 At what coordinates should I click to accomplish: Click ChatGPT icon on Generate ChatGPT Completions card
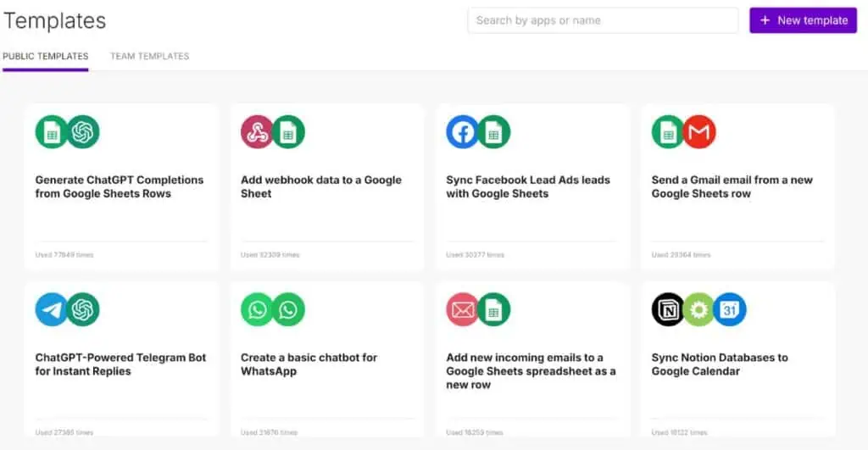83,131
